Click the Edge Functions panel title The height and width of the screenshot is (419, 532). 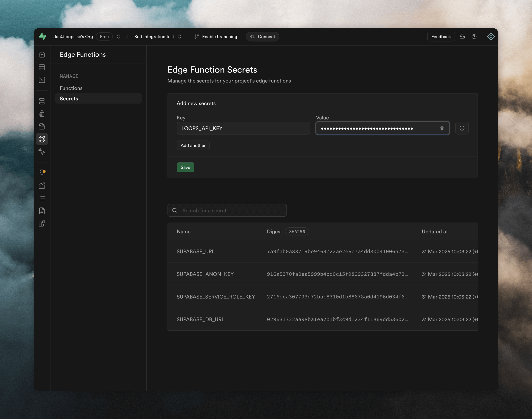click(x=83, y=55)
